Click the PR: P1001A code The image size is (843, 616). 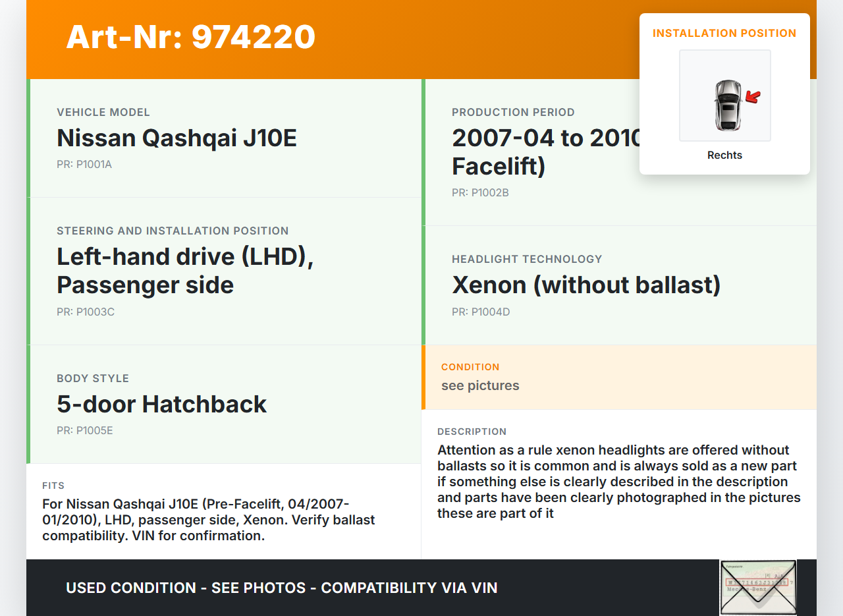(x=84, y=164)
